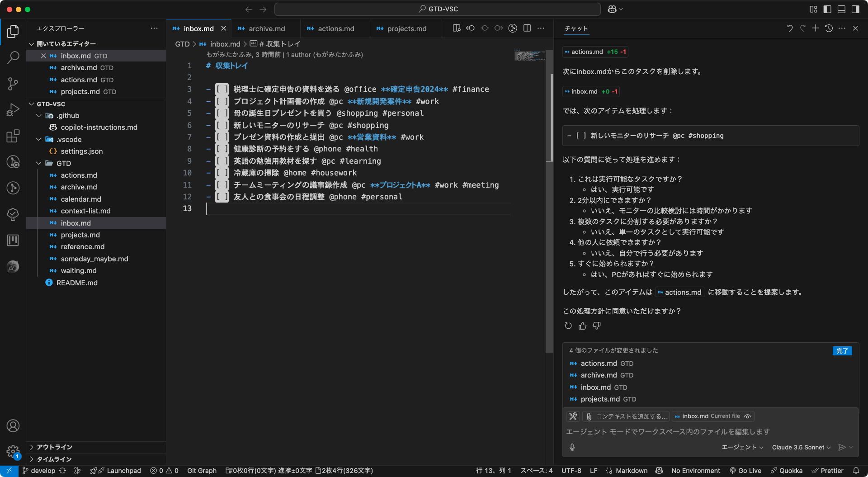Start a new chat with plus icon

(x=816, y=28)
